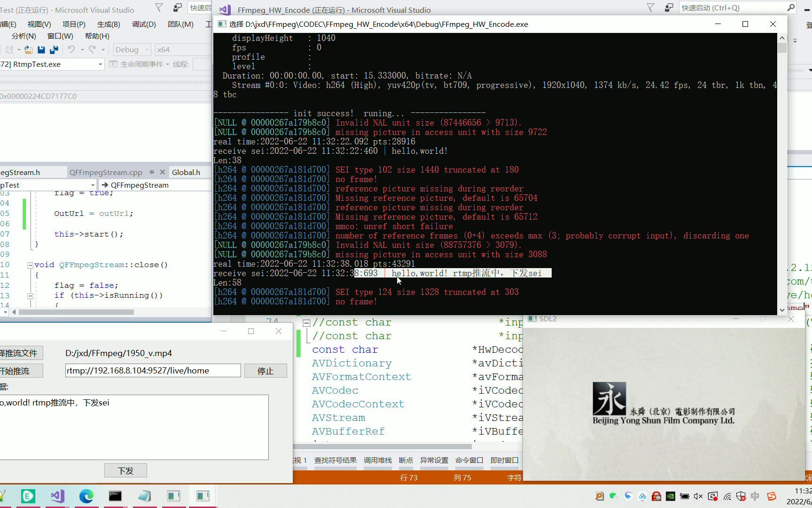This screenshot has height=508, width=812.
Task: Open the Debug configuration dropdown
Action: tap(132, 49)
